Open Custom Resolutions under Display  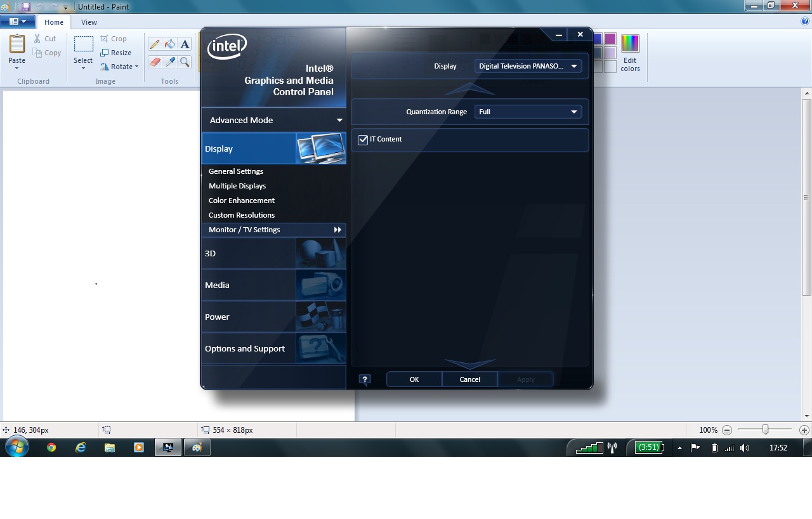[242, 215]
